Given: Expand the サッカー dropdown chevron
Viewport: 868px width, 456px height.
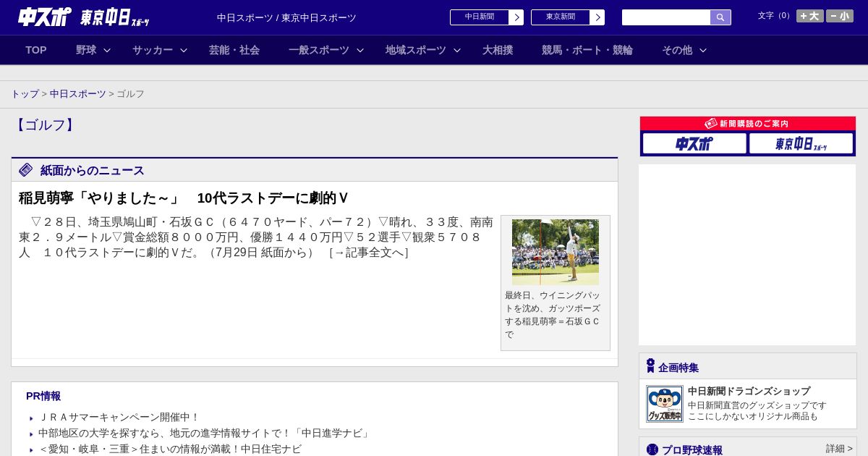Looking at the screenshot, I should pos(184,51).
